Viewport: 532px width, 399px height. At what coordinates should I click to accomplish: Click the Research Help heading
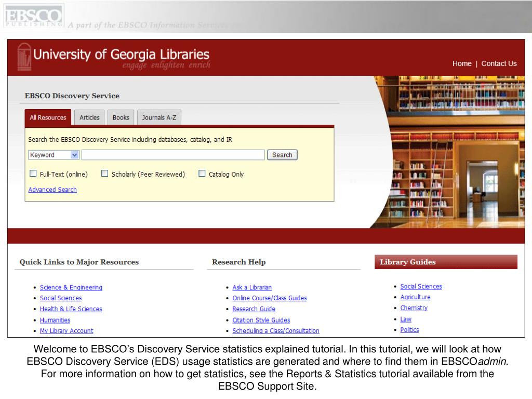point(239,262)
